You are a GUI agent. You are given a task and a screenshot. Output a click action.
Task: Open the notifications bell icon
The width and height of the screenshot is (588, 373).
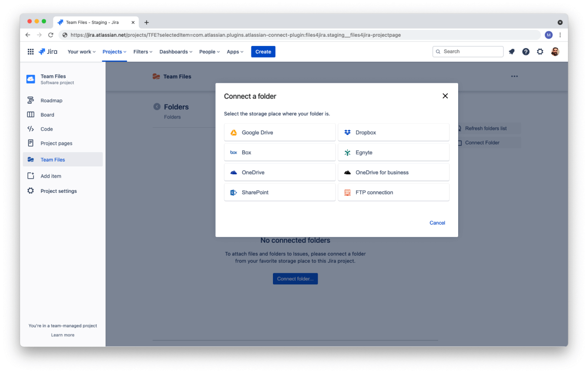click(512, 52)
